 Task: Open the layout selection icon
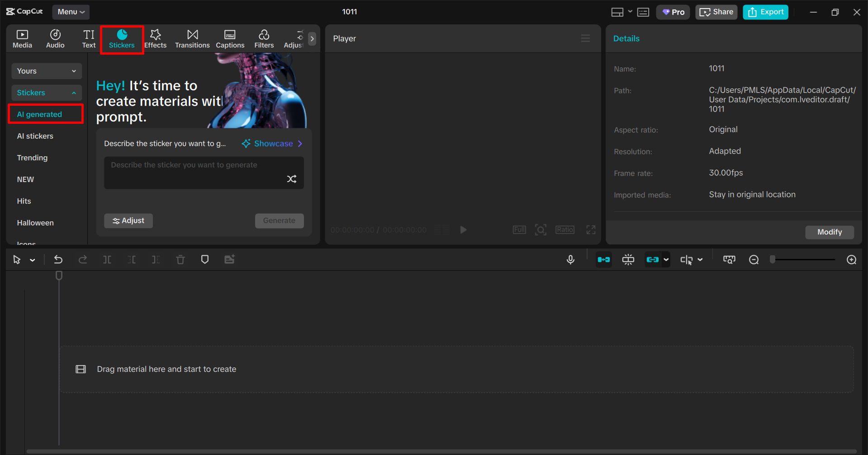point(617,12)
